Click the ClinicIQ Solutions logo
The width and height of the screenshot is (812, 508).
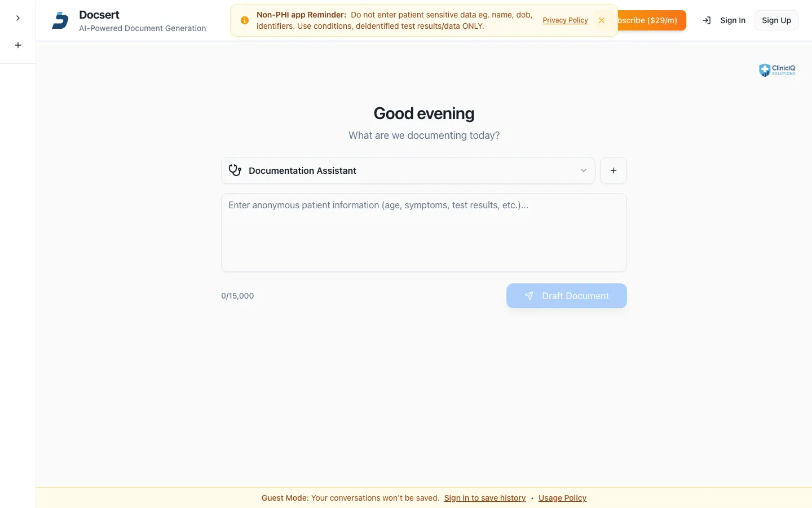tap(777, 70)
